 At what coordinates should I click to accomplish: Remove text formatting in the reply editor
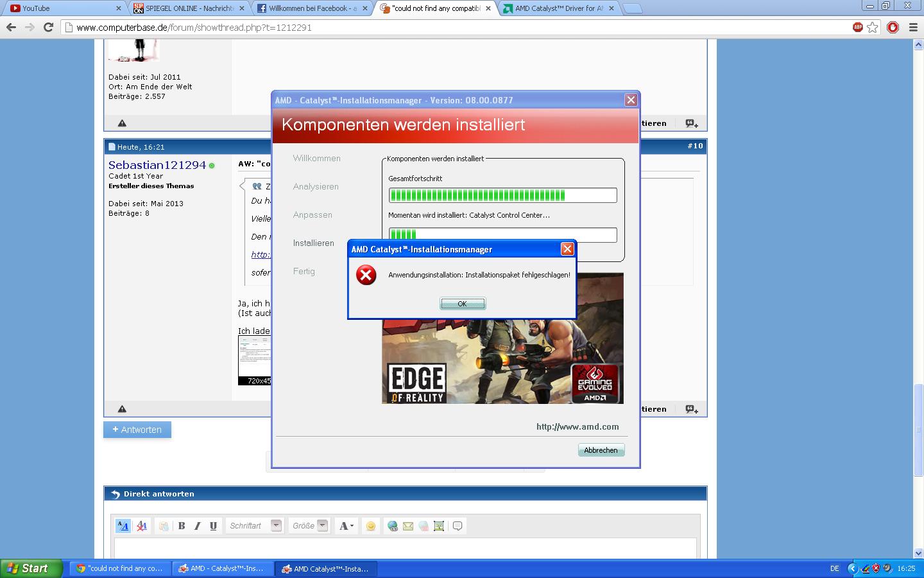coord(142,525)
